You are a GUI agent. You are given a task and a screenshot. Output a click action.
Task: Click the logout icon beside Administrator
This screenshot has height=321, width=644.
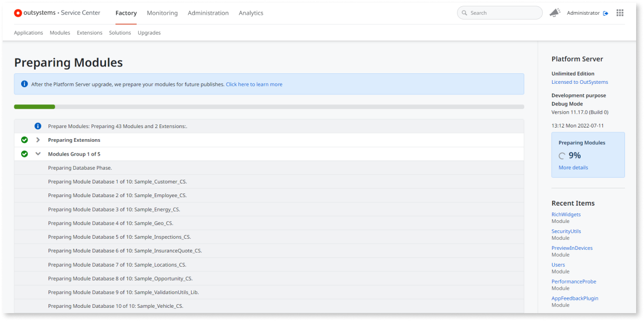605,13
